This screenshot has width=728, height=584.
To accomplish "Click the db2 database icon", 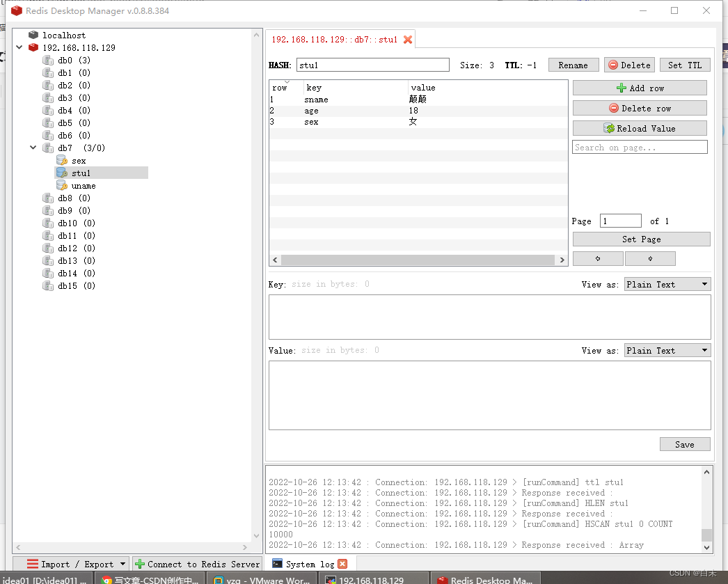I will (48, 85).
